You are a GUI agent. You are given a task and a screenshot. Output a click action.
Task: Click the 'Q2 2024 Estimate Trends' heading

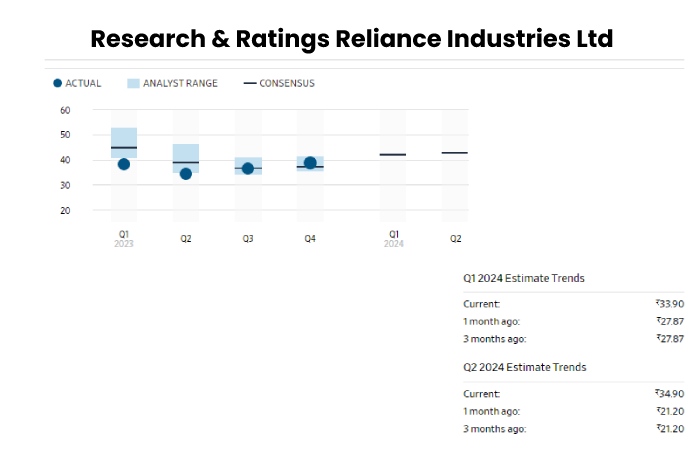[525, 367]
